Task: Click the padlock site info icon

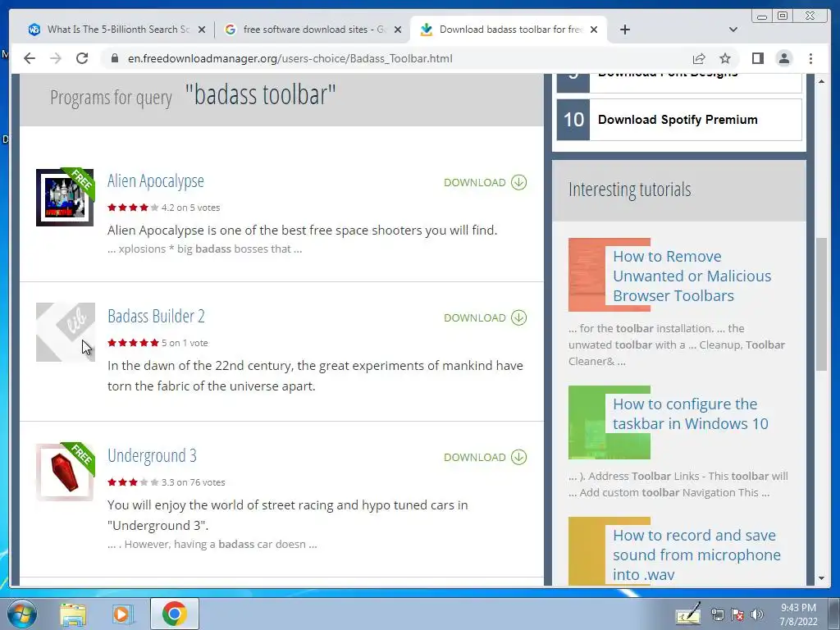Action: tap(114, 58)
